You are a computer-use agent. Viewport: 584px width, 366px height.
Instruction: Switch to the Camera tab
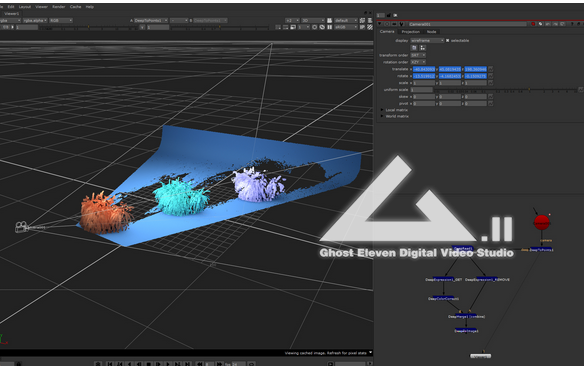[387, 32]
